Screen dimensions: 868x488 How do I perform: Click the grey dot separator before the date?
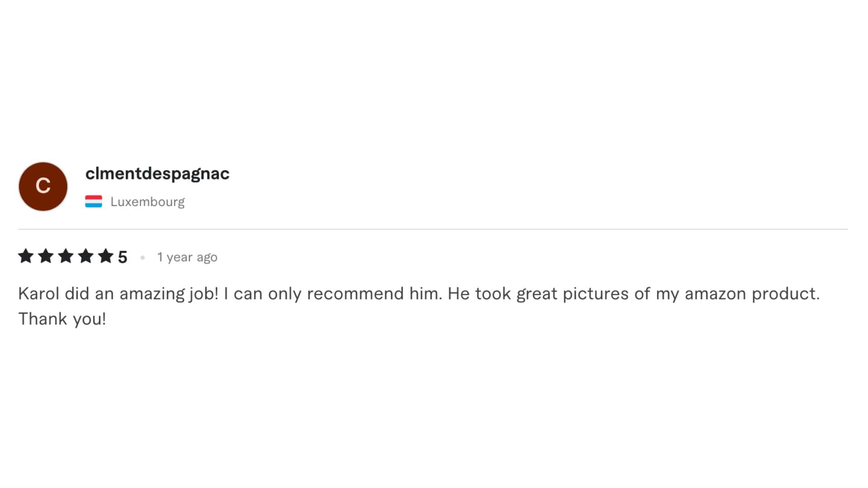[142, 258]
